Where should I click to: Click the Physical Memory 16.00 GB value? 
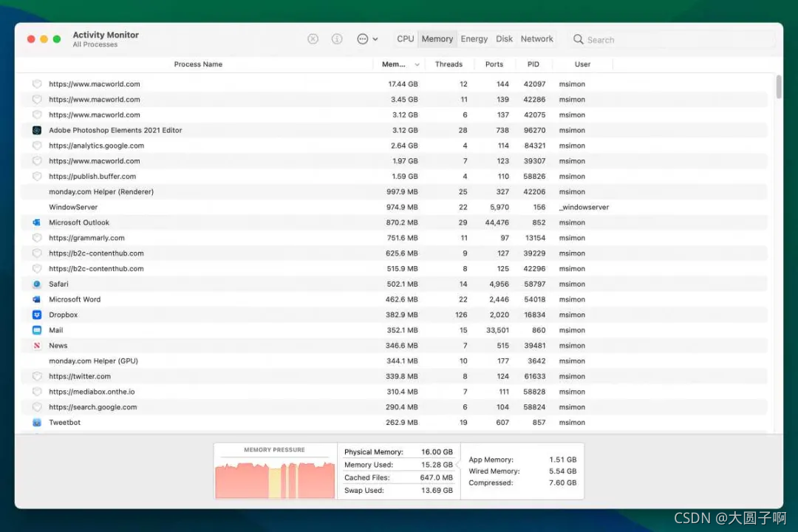(437, 451)
